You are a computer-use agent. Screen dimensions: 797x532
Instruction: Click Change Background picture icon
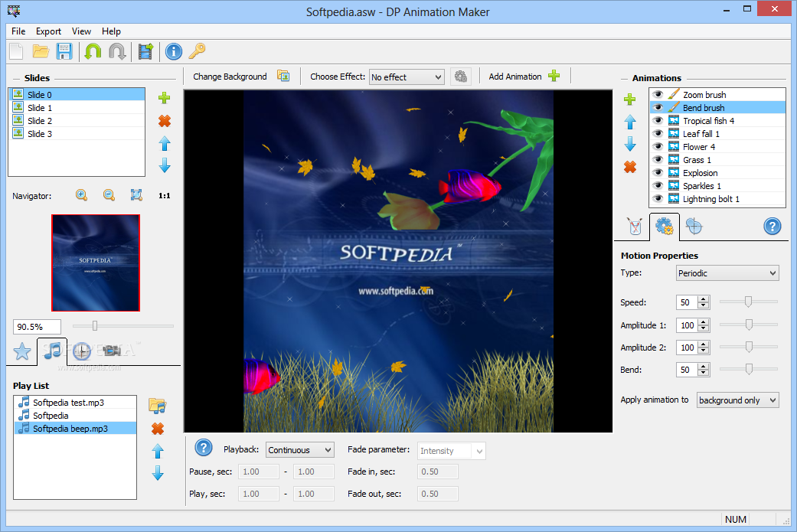(x=283, y=77)
